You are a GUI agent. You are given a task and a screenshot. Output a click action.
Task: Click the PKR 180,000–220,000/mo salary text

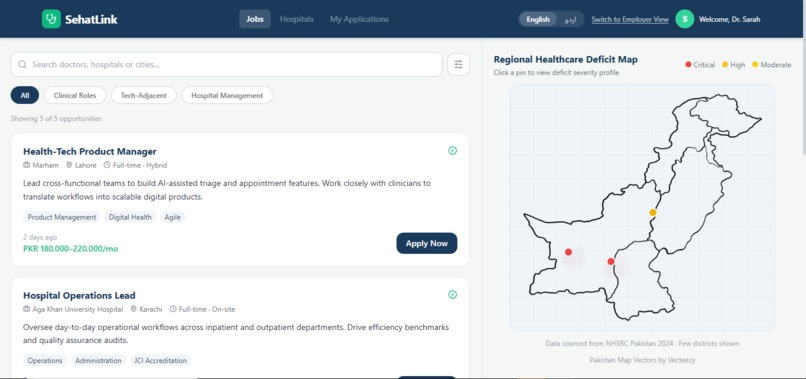coord(70,249)
